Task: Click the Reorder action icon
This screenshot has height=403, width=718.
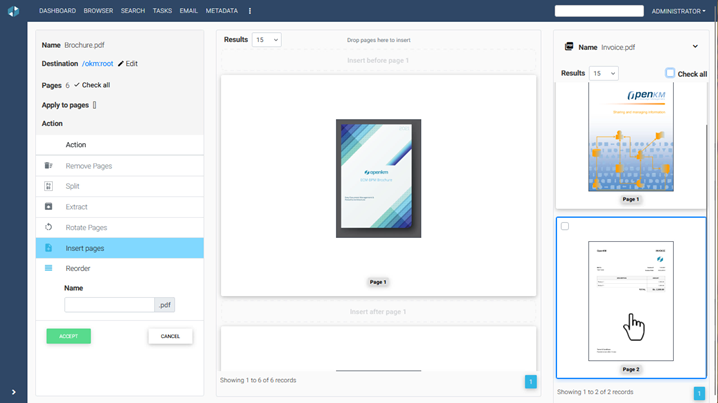Action: (48, 268)
